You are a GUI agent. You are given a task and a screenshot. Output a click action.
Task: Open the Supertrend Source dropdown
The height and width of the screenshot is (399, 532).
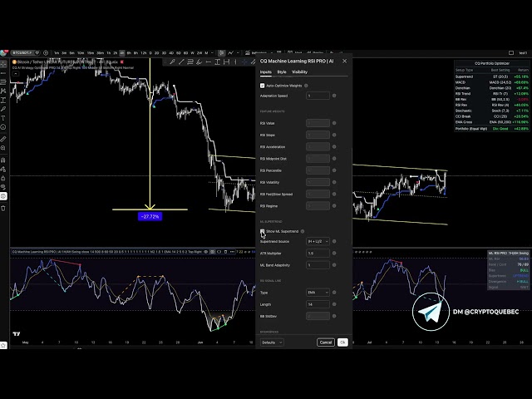pos(318,241)
